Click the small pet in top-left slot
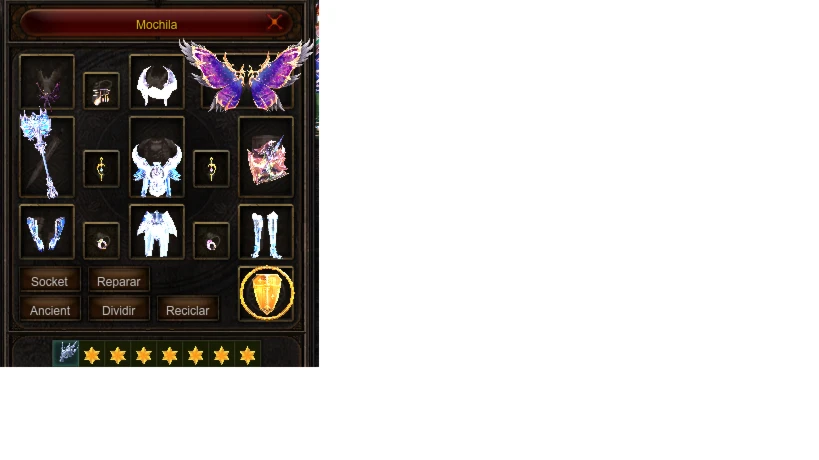 click(46, 81)
